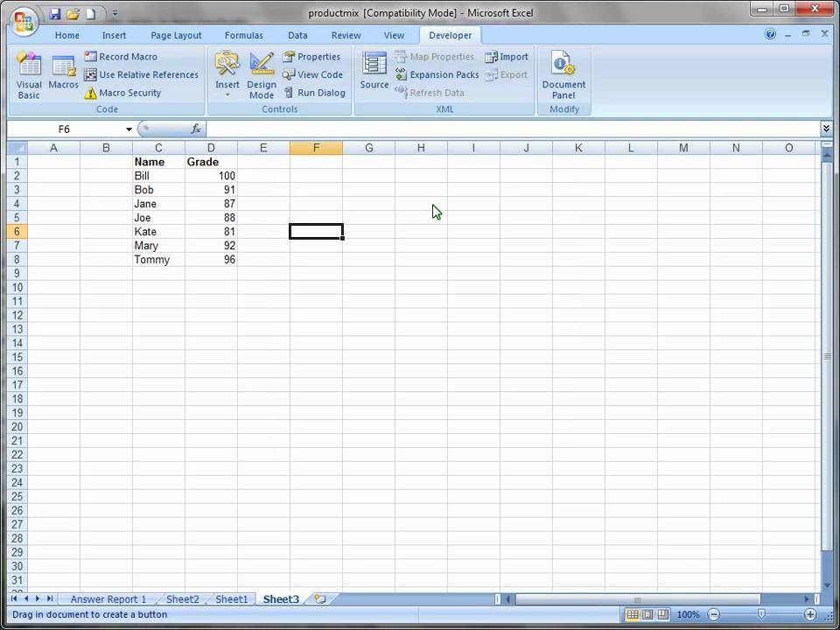Click the New document icon in Quick Access
Screen dimensions: 840x630
[x=91, y=14]
